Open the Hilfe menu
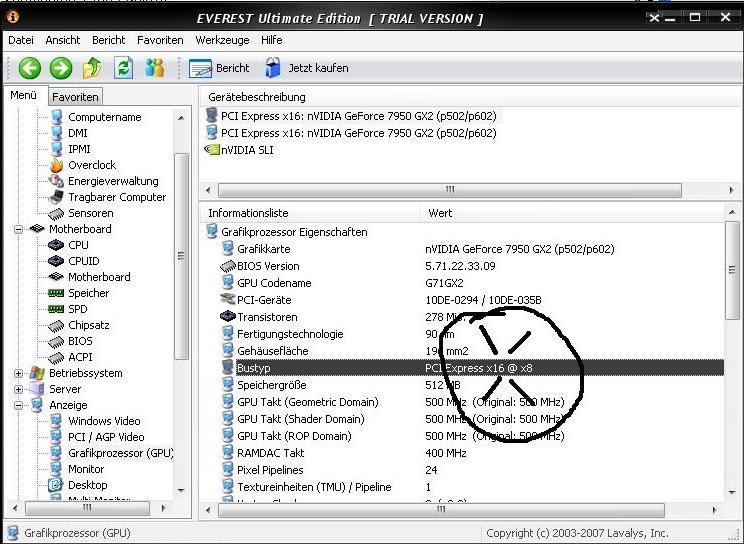This screenshot has width=744, height=544. [x=271, y=40]
